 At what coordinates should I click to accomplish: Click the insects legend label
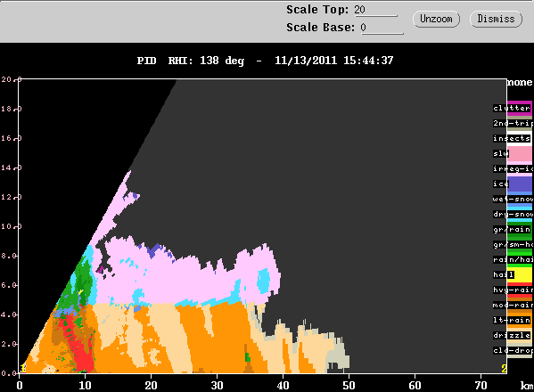512,138
